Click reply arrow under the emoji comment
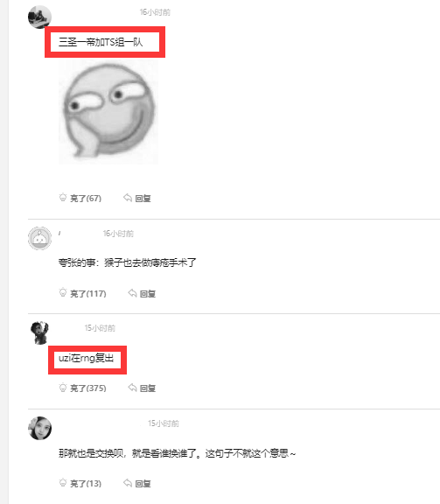 (x=128, y=198)
